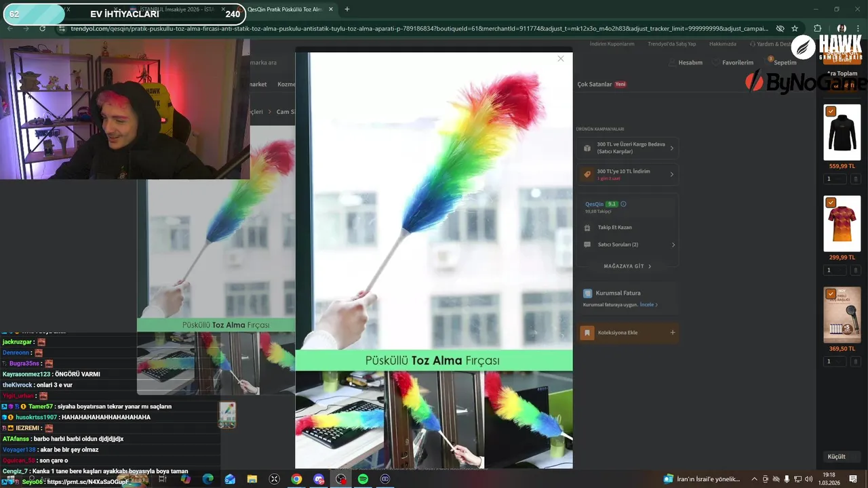The image size is (868, 488).
Task: Reload the Trendyol page
Action: point(43,28)
